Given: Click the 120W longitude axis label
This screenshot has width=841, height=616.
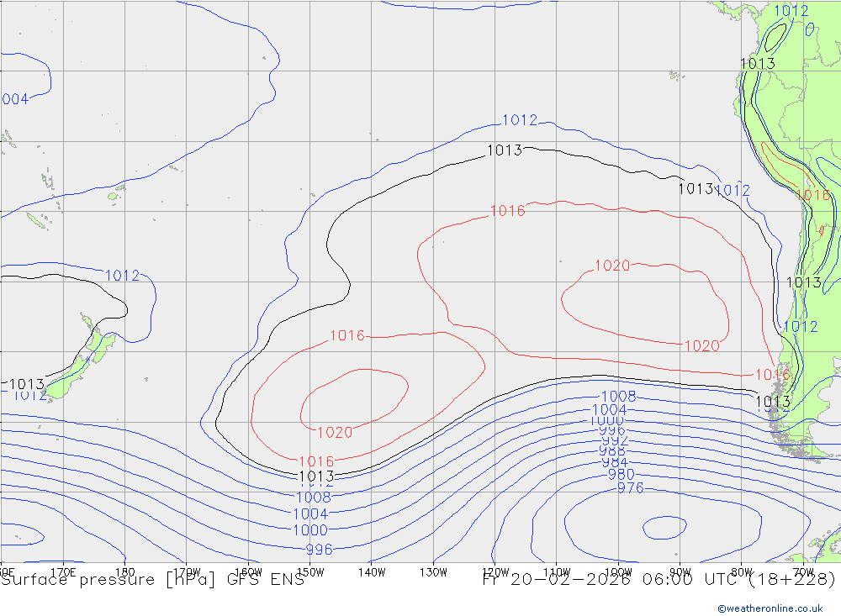Looking at the screenshot, I should [495, 572].
